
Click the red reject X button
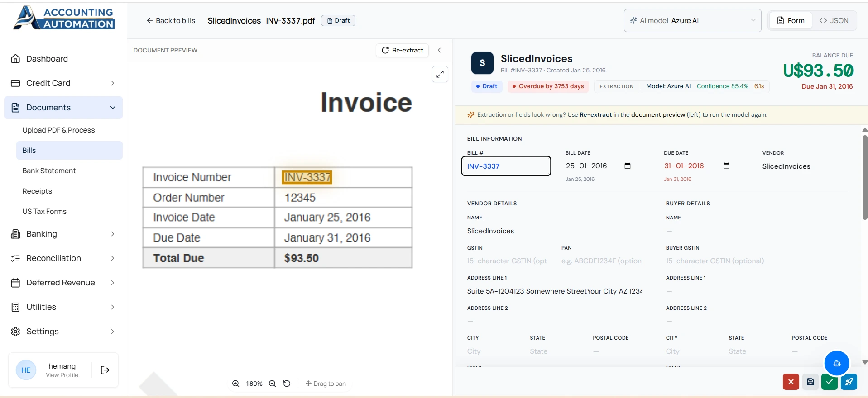(791, 382)
